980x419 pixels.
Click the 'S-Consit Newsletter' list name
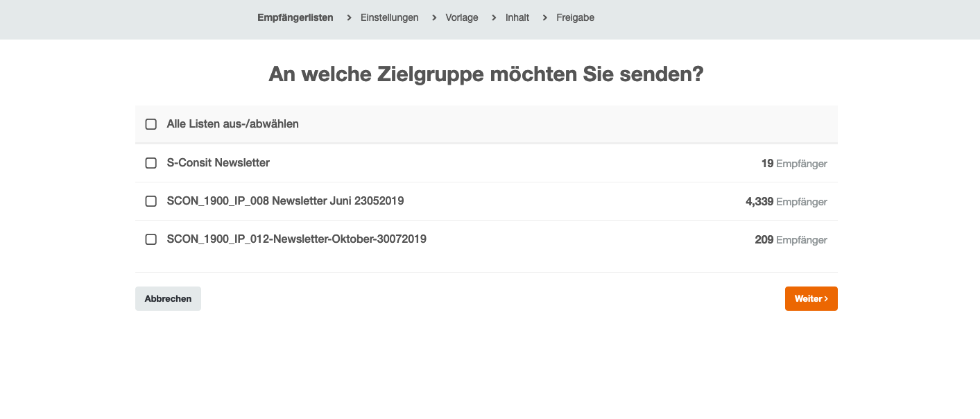(x=218, y=163)
